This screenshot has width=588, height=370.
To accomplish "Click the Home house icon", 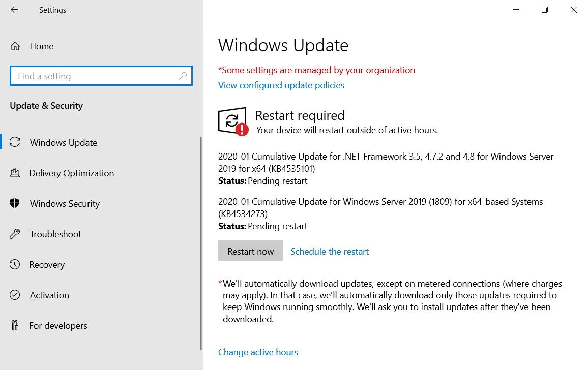I will 15,46.
